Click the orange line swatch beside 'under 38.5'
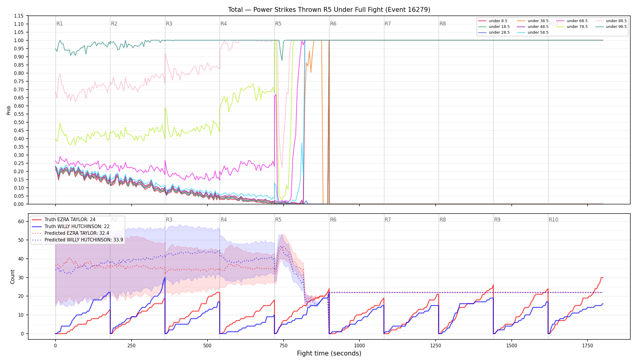This screenshot has width=637, height=364. (521, 21)
